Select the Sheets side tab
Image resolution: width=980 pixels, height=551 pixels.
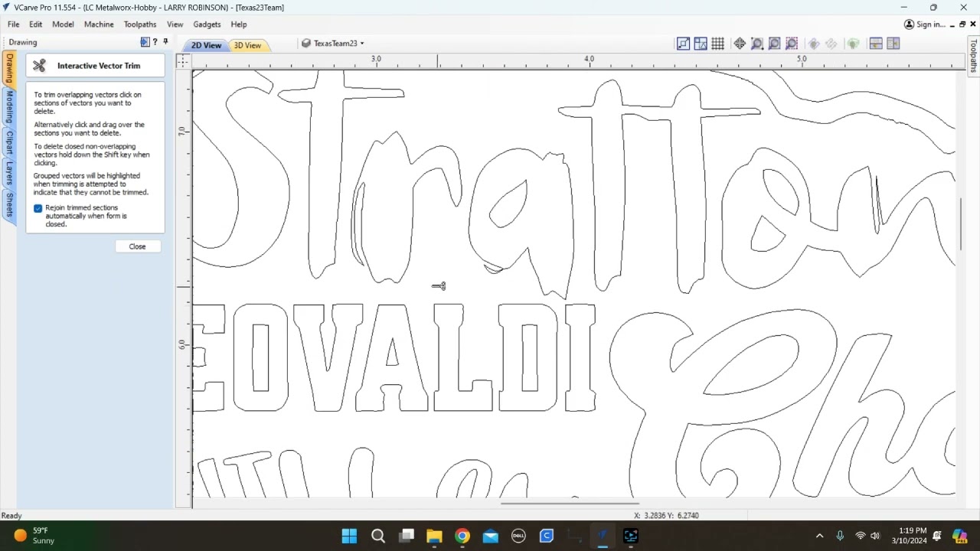[x=9, y=205]
